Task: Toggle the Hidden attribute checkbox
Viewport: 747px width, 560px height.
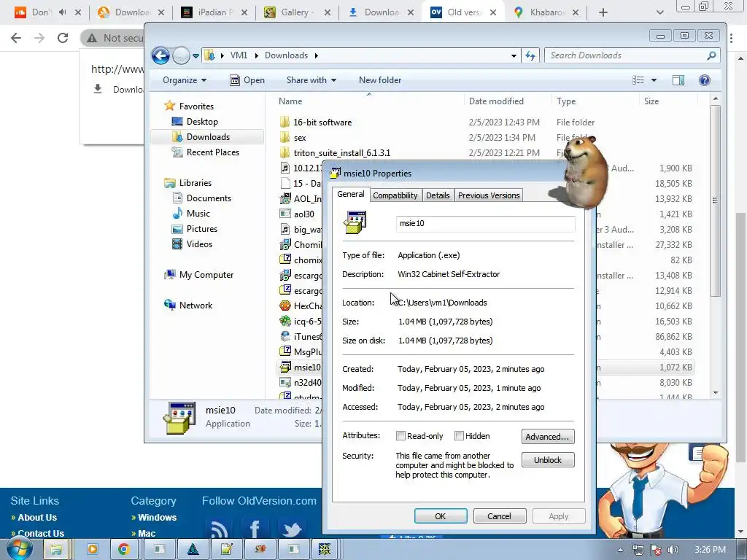Action: pyautogui.click(x=460, y=436)
